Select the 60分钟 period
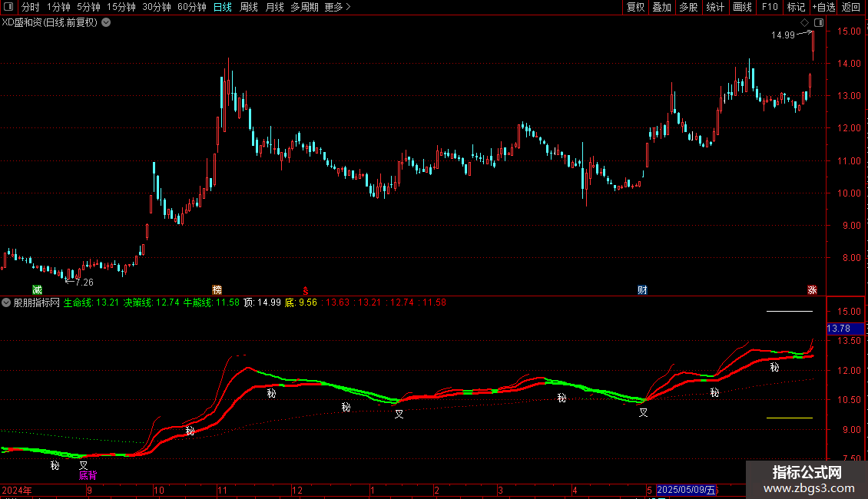Screen dimensions: 868x499 point(192,7)
